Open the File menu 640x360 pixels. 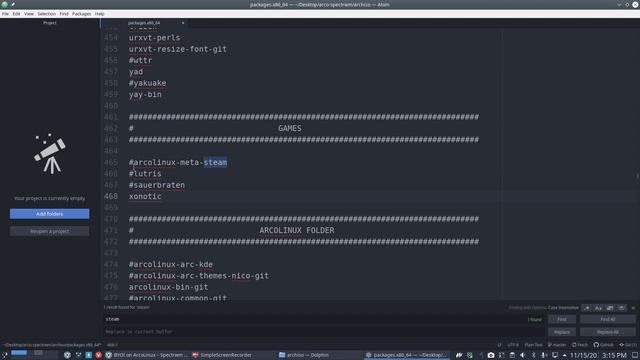[5, 14]
